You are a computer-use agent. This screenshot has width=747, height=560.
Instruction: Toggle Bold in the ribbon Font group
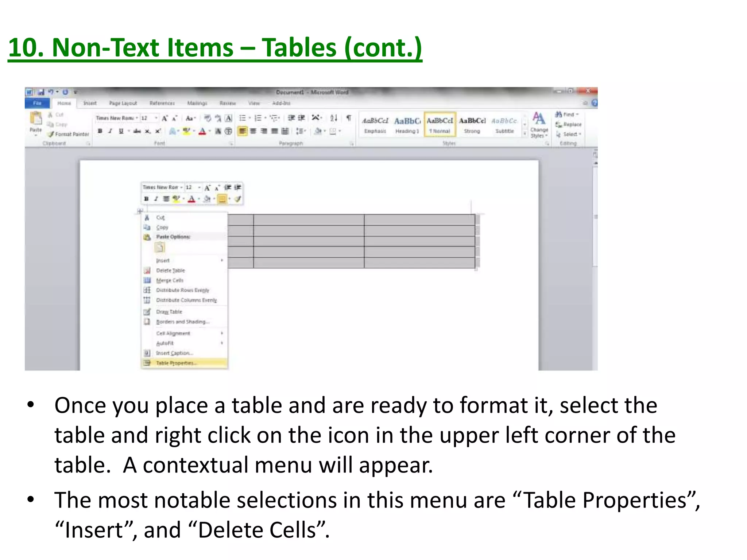pos(100,131)
